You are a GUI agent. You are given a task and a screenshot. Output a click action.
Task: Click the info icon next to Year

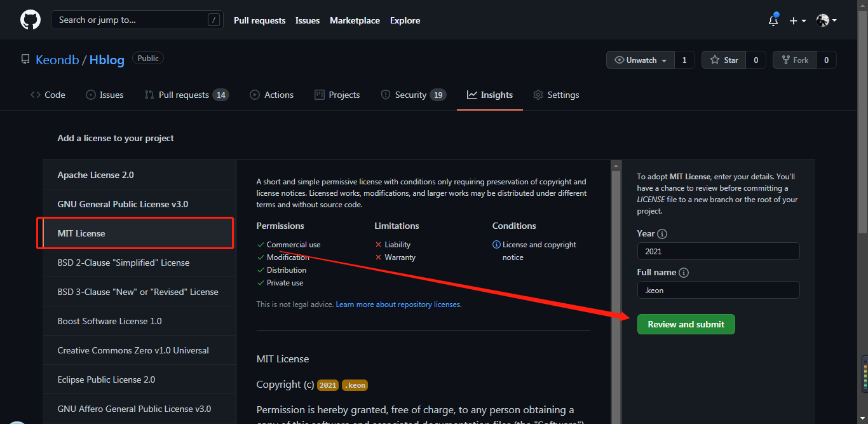(662, 234)
